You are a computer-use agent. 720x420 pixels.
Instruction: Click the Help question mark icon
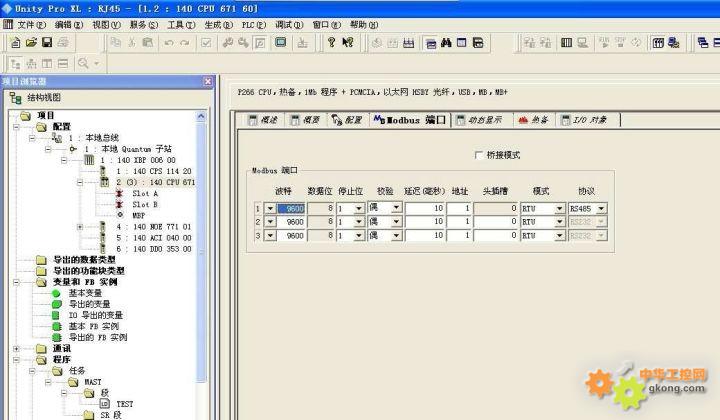(x=331, y=43)
